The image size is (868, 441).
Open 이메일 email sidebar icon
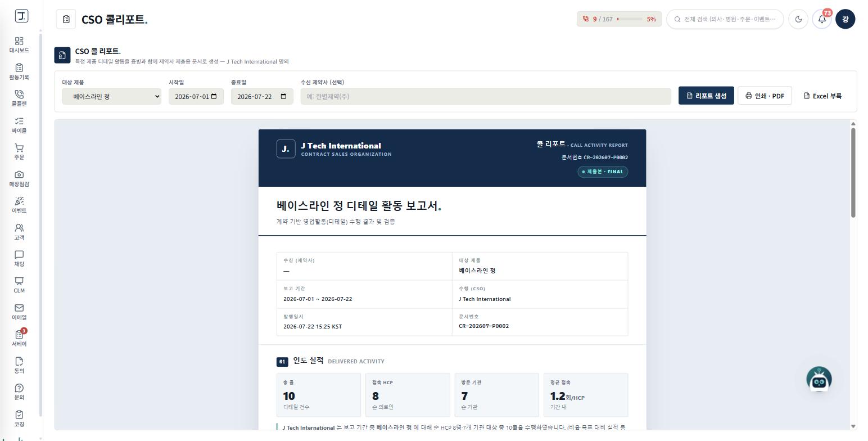coord(19,312)
